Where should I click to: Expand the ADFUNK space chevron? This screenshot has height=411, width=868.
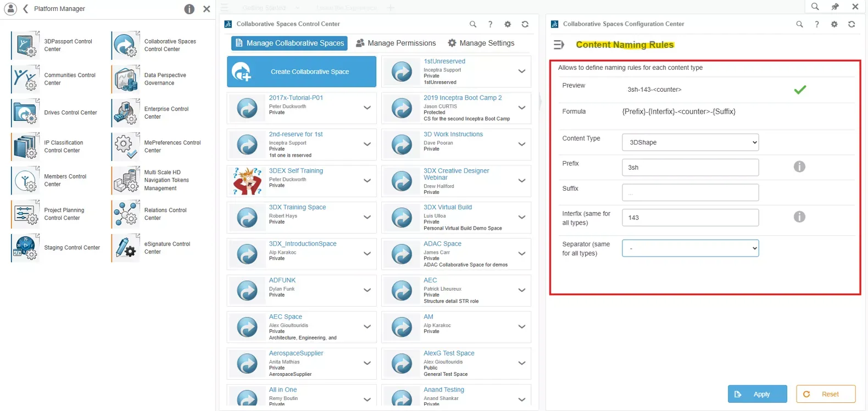coord(367,290)
